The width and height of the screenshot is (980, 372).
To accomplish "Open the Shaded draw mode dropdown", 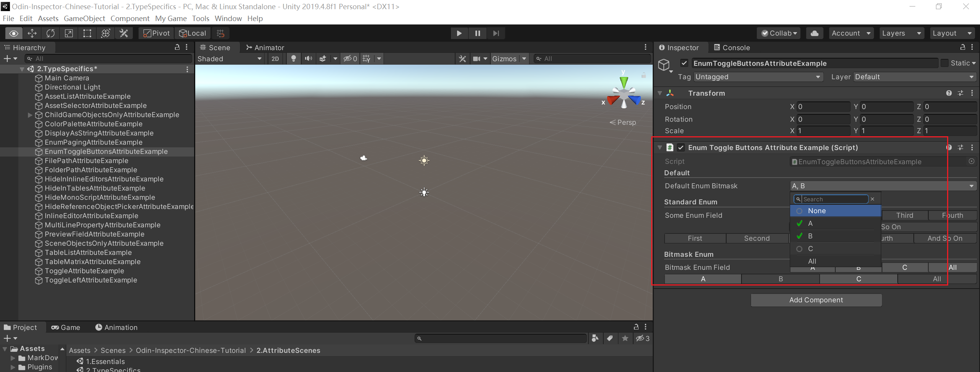I will pyautogui.click(x=230, y=59).
